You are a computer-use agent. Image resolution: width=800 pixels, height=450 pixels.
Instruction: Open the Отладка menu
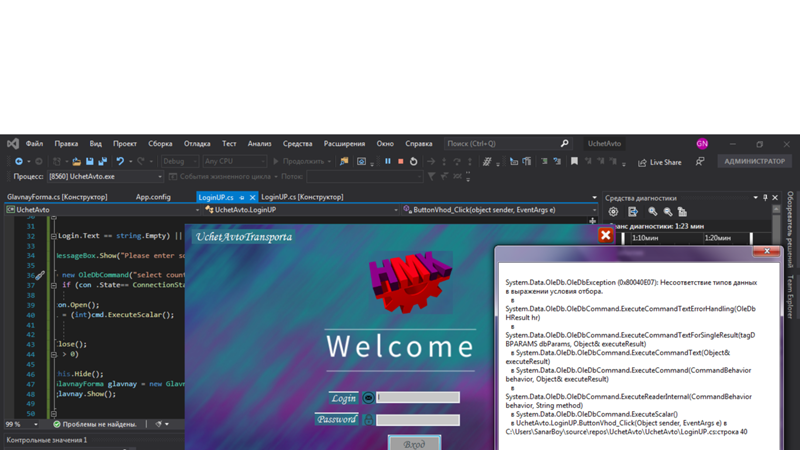click(x=197, y=144)
